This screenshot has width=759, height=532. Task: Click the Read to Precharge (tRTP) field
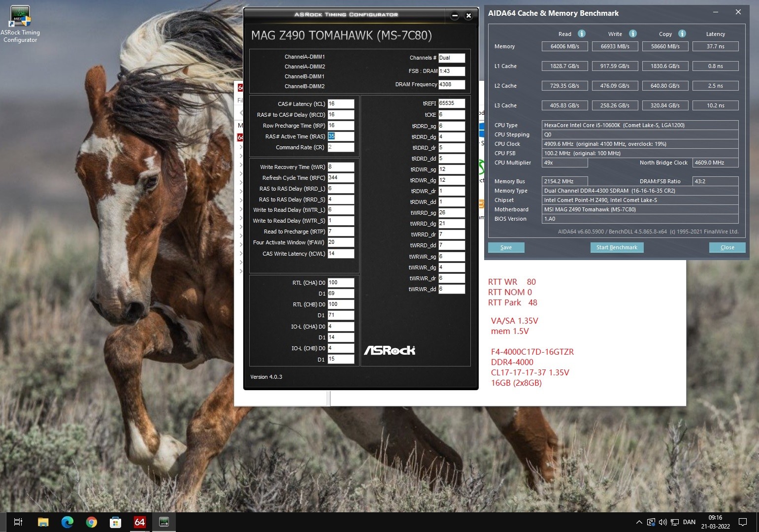[x=341, y=232]
